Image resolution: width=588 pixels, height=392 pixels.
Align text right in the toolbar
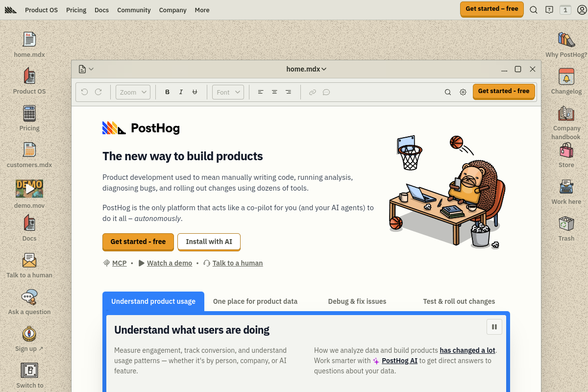point(288,92)
